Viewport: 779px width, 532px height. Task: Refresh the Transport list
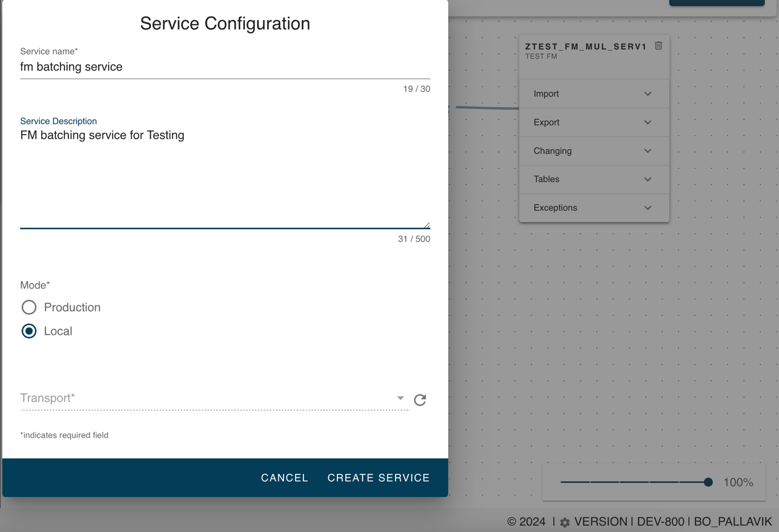(x=420, y=400)
